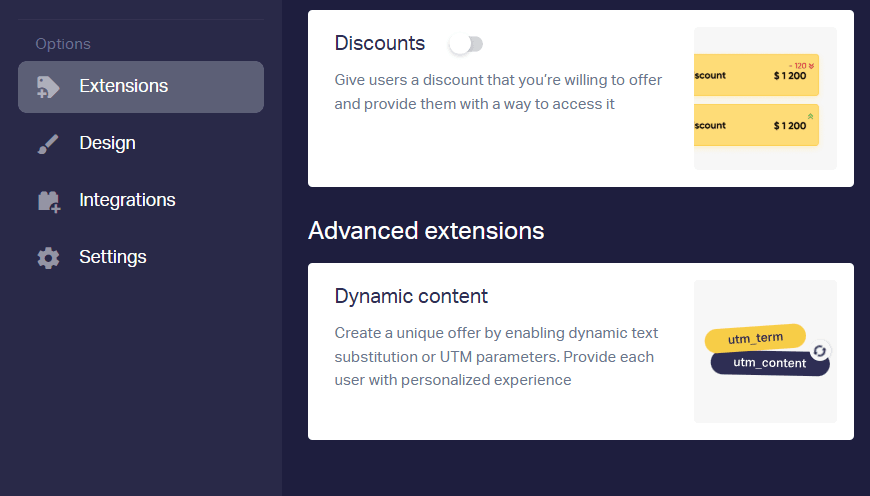Select the Discounts card heading
Screen dimensions: 870x496
380,43
